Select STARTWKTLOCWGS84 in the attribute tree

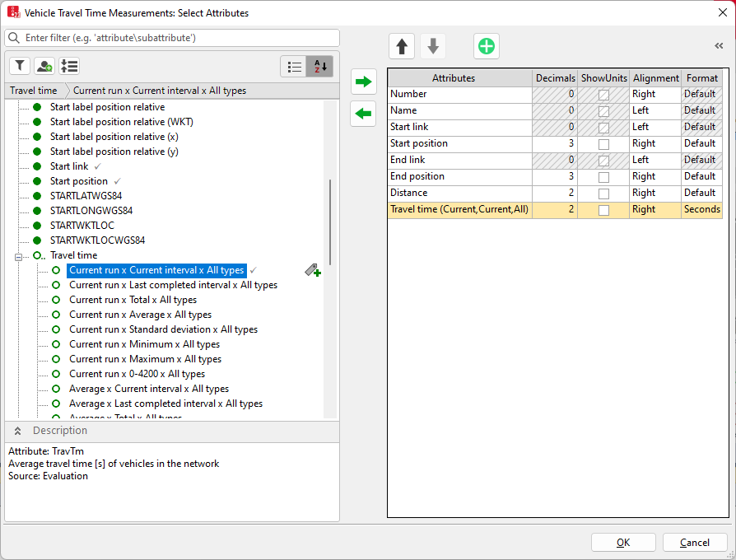[97, 240]
